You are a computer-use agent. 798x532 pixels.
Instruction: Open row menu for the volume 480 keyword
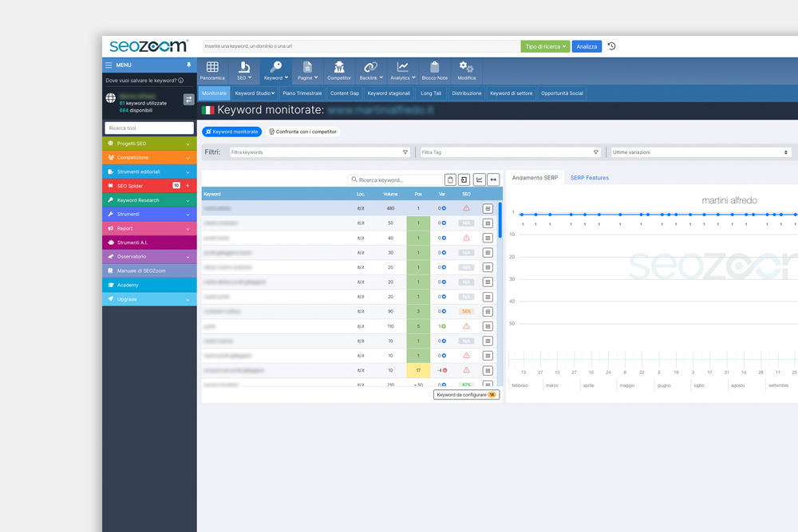pos(488,208)
